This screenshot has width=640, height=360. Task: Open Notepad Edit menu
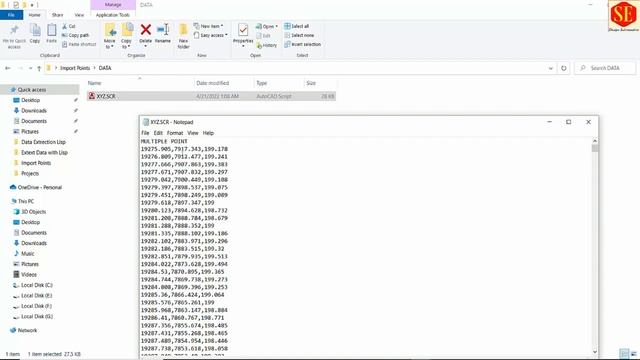click(158, 133)
